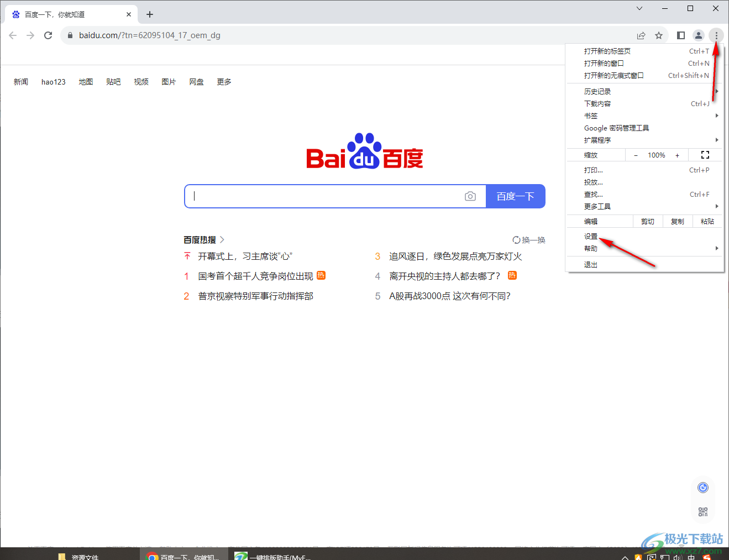Open hot search 国考首个超千人竞争岗位出现

[x=256, y=276]
